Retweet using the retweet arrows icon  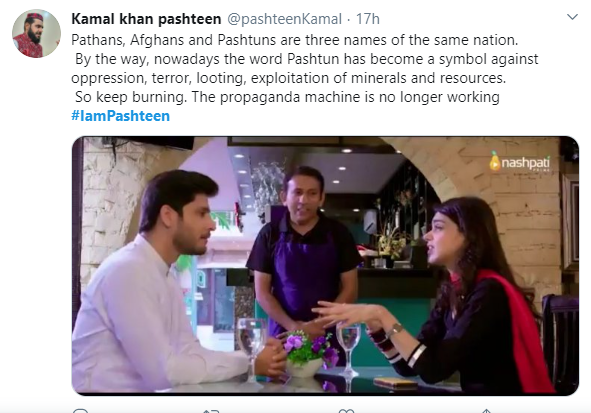point(211,411)
